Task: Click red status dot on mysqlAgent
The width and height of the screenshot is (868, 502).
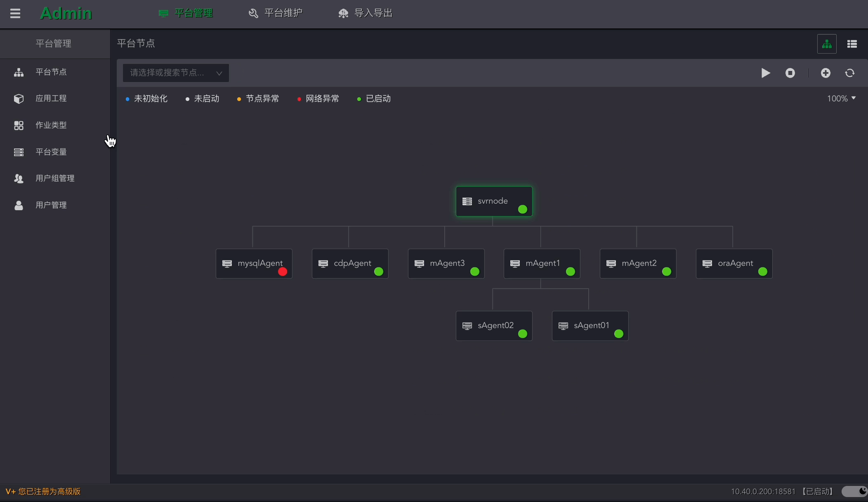Action: [283, 272]
